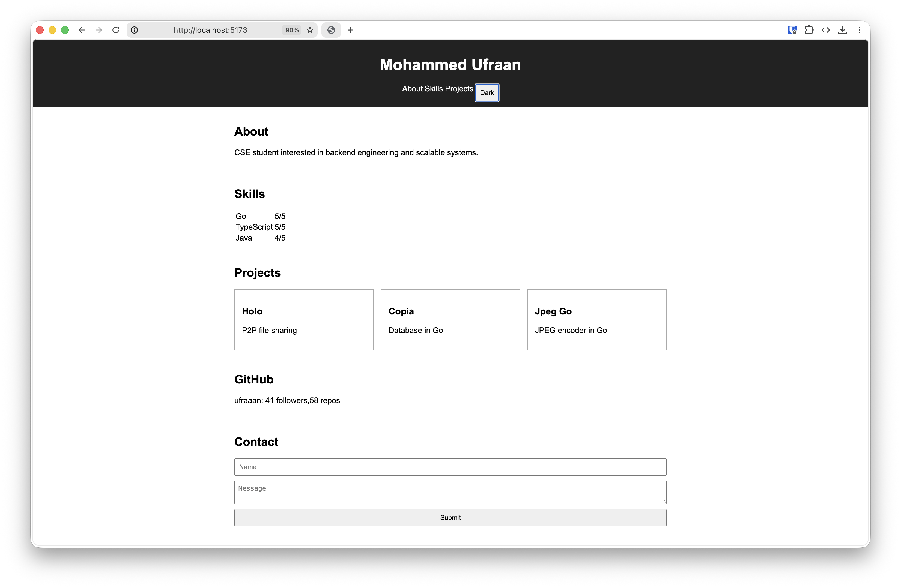Bookmark this page with the star icon
Image resolution: width=901 pixels, height=588 pixels.
310,30
